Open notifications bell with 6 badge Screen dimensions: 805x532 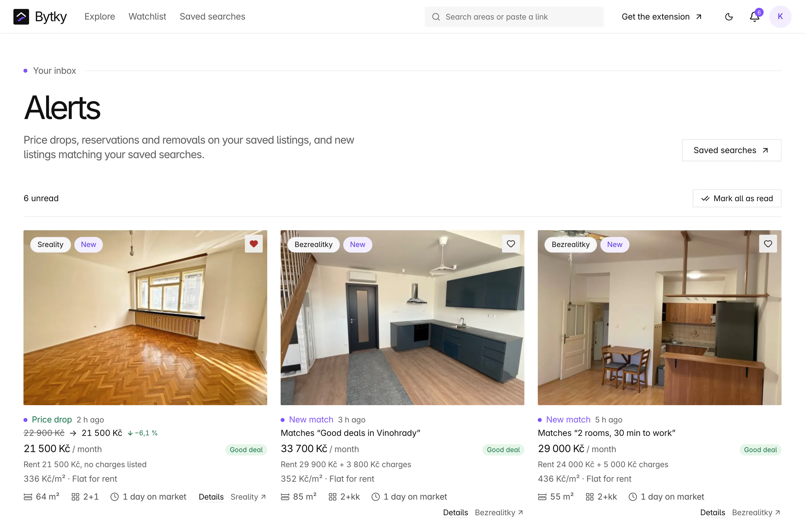[x=754, y=17]
